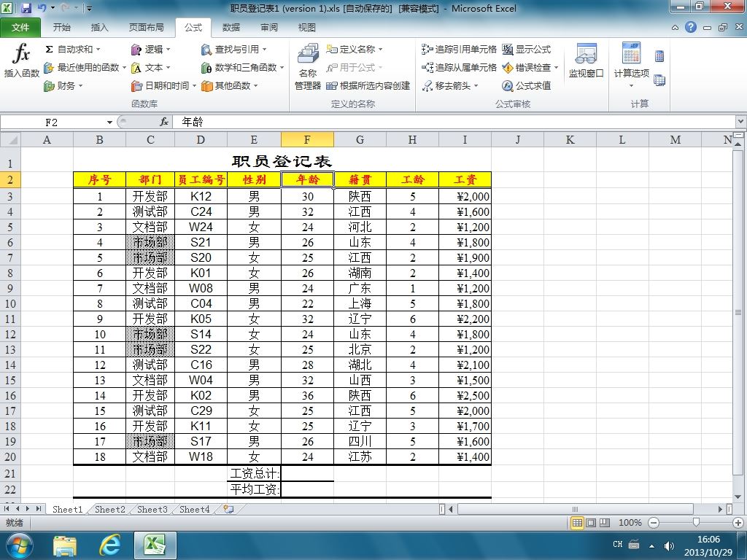Expand AutoSum (自动求和) dropdown arrow

coord(98,49)
